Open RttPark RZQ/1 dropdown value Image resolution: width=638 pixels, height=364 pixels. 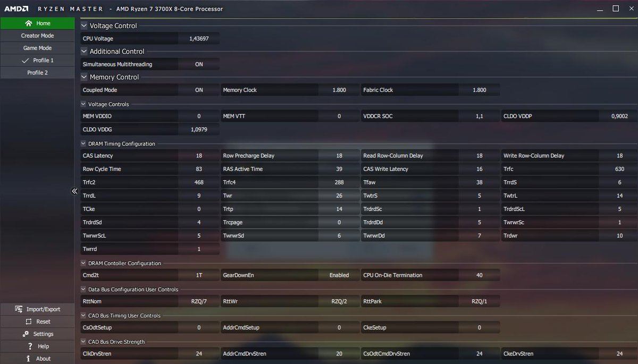pyautogui.click(x=479, y=301)
